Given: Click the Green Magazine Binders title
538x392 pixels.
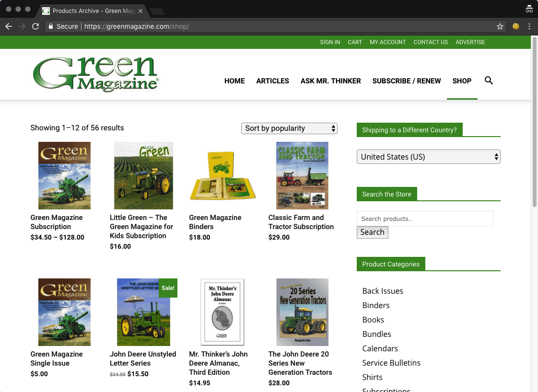Looking at the screenshot, I should 215,222.
